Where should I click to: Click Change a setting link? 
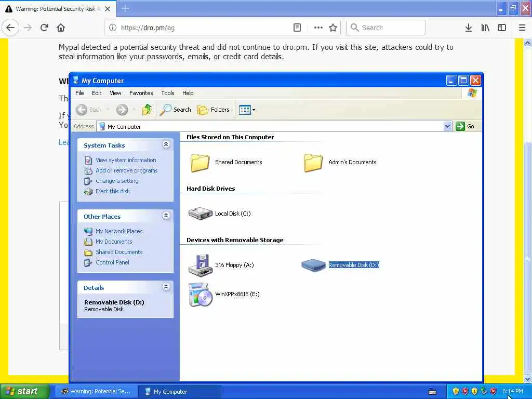tap(117, 181)
